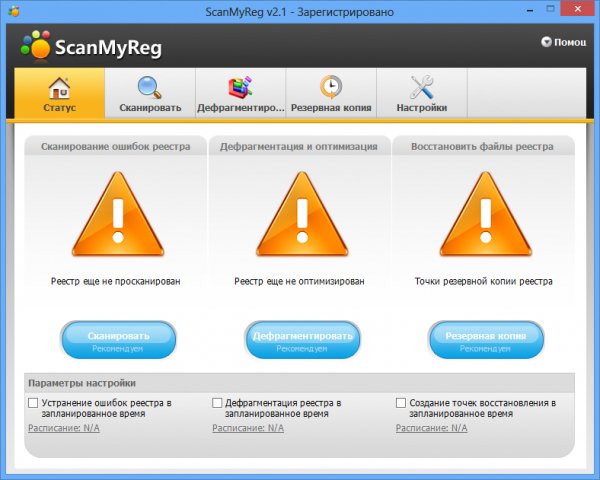Click the 'Реестр еще не просканирован' status text
Viewport: 600px width, 480px height.
coord(116,281)
